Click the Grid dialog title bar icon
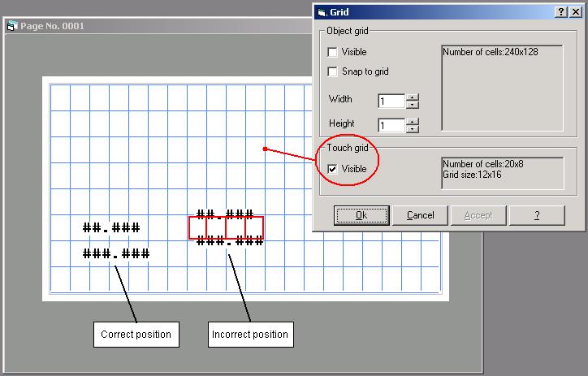Image resolution: width=588 pixels, height=376 pixels. pos(322,12)
